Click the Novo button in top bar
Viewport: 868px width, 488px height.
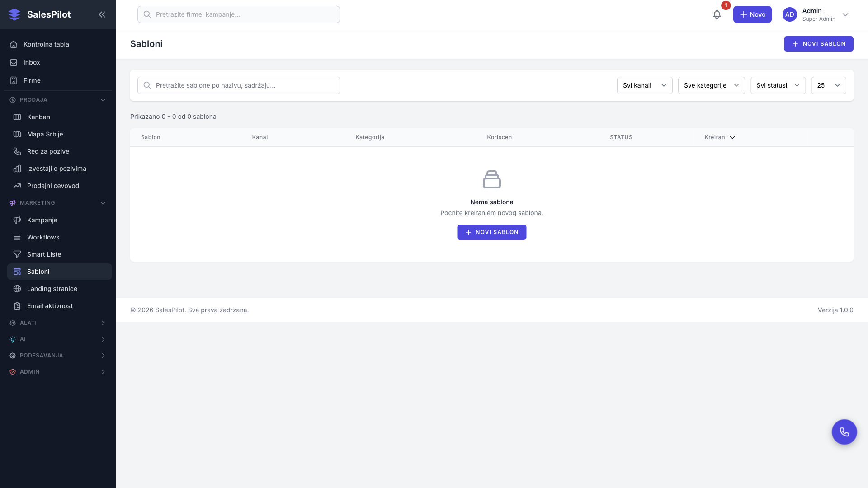(x=752, y=14)
